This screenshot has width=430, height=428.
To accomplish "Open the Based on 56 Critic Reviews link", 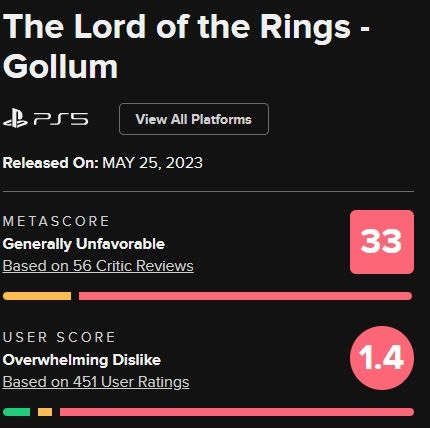I will pyautogui.click(x=98, y=266).
